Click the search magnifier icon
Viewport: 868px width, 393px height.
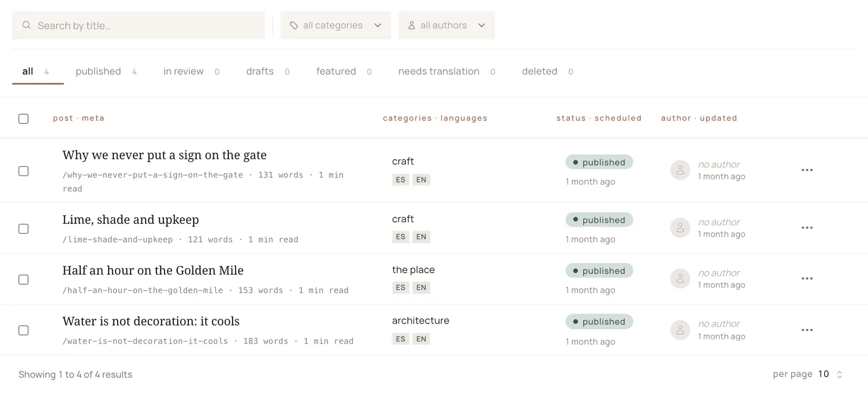pos(27,25)
